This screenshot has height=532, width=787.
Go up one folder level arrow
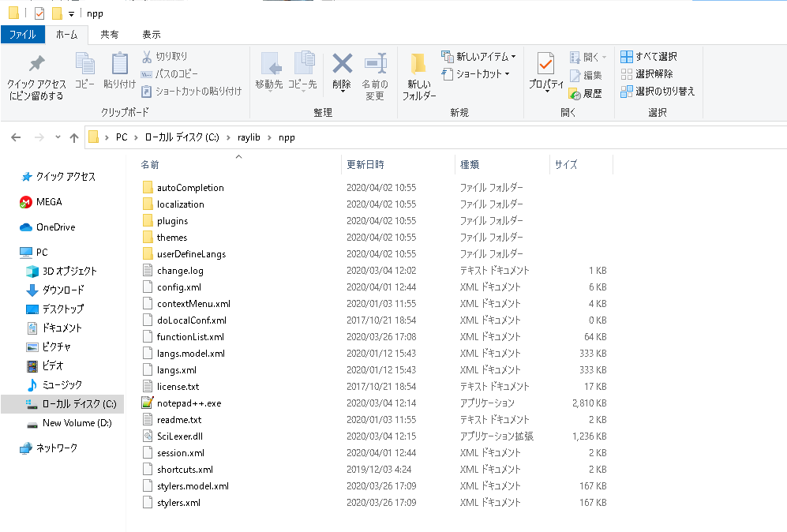pyautogui.click(x=74, y=137)
